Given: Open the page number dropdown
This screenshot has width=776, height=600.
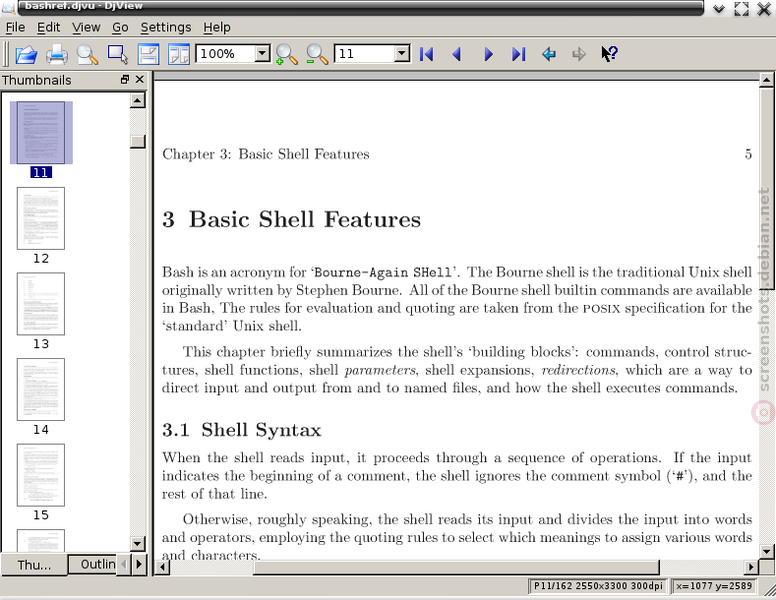Looking at the screenshot, I should point(402,53).
